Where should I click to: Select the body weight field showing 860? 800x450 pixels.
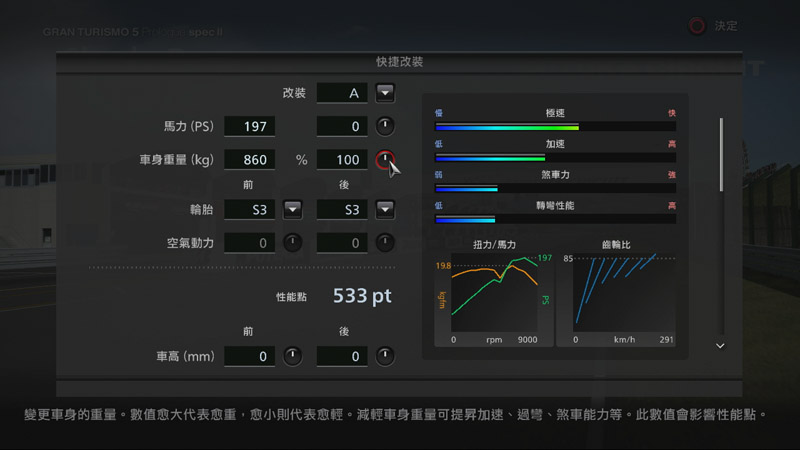click(x=249, y=160)
